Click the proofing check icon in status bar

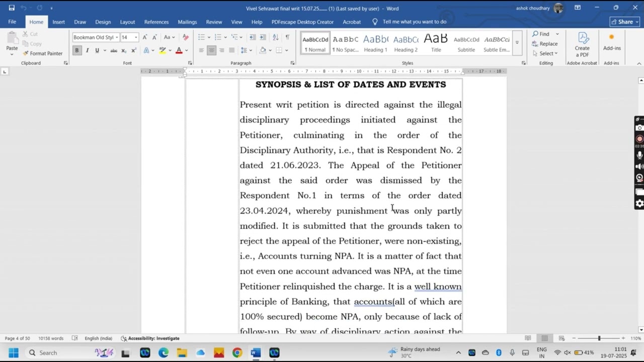point(75,338)
